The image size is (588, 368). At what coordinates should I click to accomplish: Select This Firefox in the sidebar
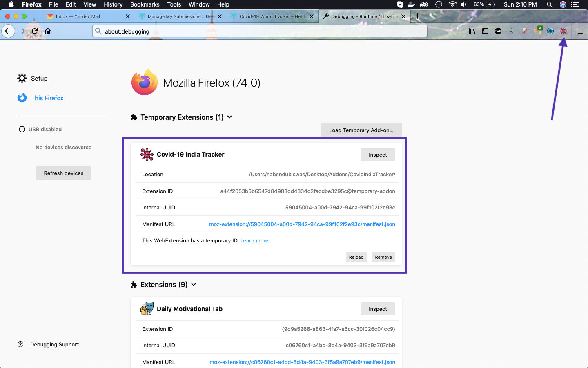click(x=47, y=98)
